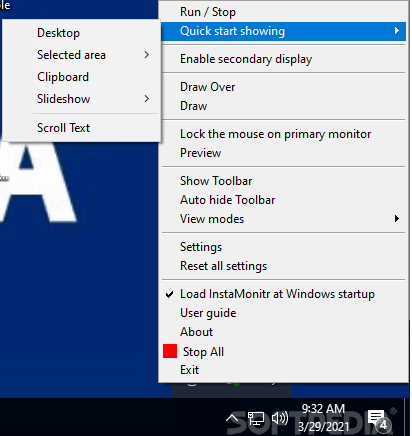Screen dimensions: 412x436
Task: Choose Clipboard in the submenu
Action: tap(81, 77)
